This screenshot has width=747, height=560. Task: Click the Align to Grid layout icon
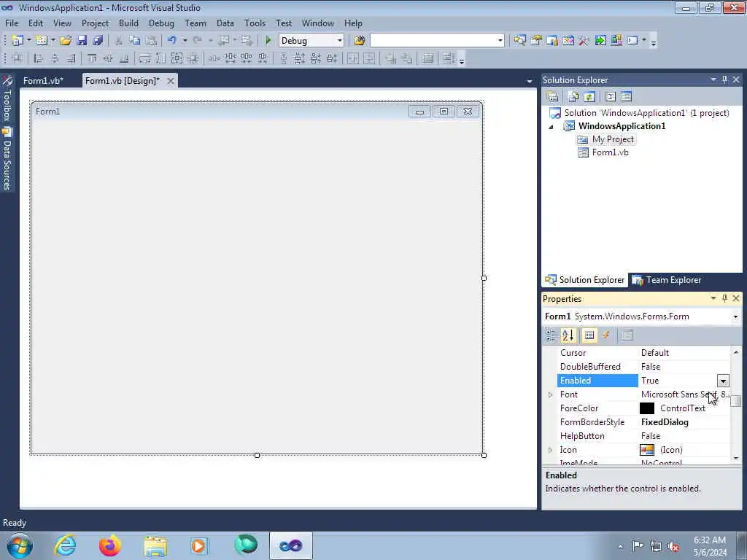[x=18, y=58]
